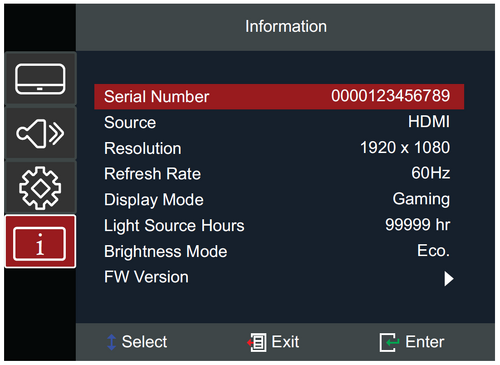This screenshot has height=365, width=500.
Task: Select the Refresh Rate row
Action: tap(279, 174)
